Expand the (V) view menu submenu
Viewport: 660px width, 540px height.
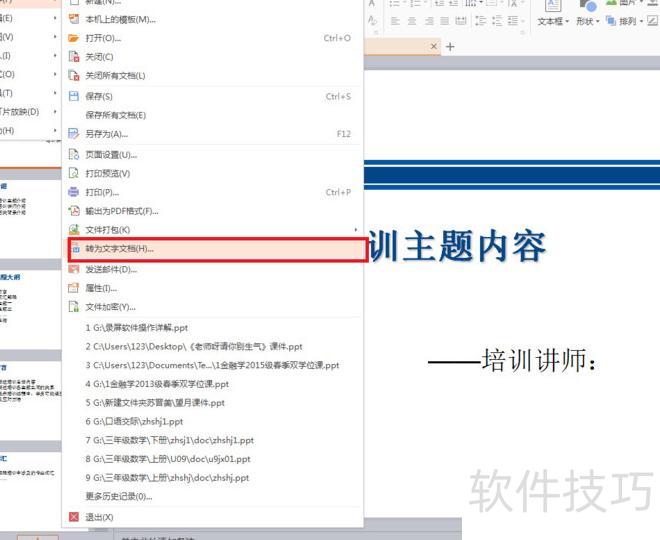55,37
